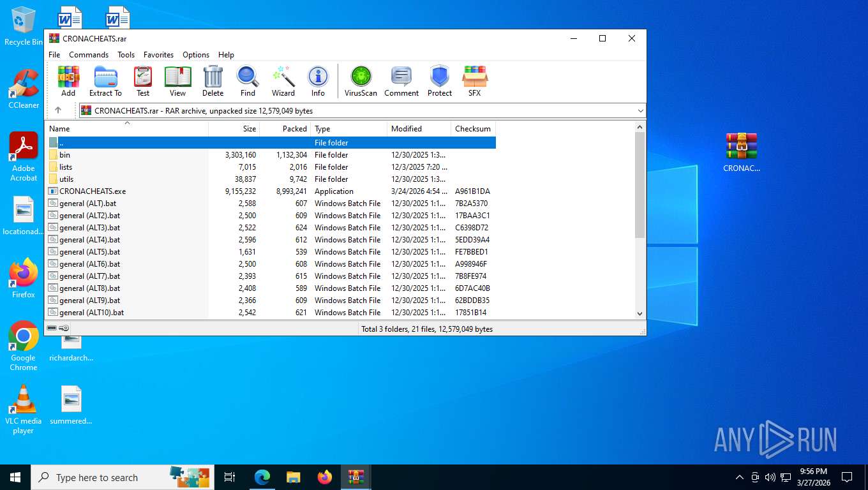Select general (ALT10).bat file

270,313
